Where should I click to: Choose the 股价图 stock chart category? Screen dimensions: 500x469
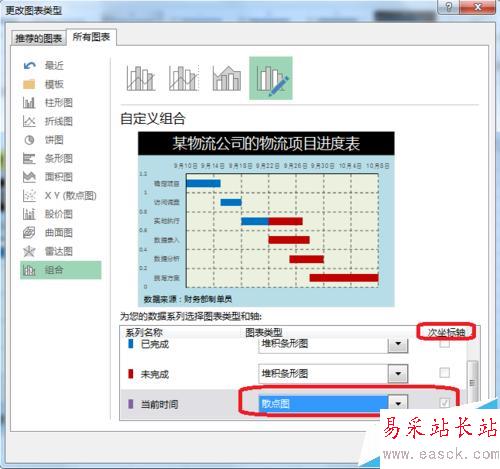61,214
